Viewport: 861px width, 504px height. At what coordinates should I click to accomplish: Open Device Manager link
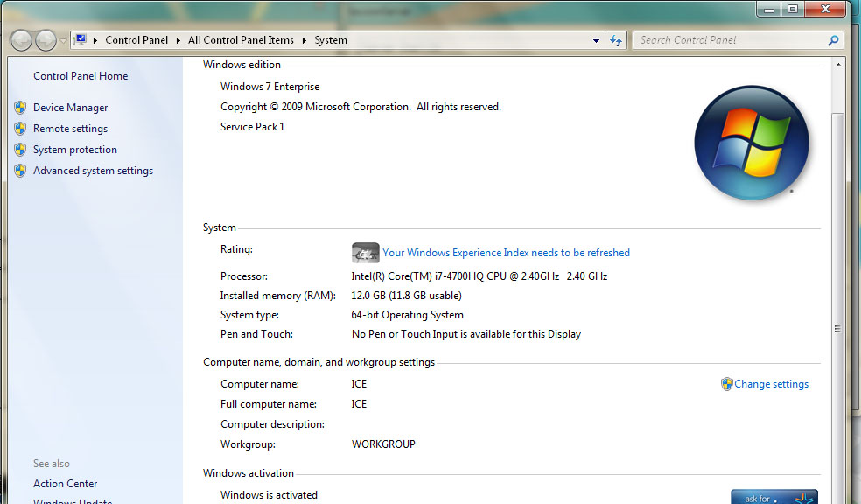coord(70,108)
